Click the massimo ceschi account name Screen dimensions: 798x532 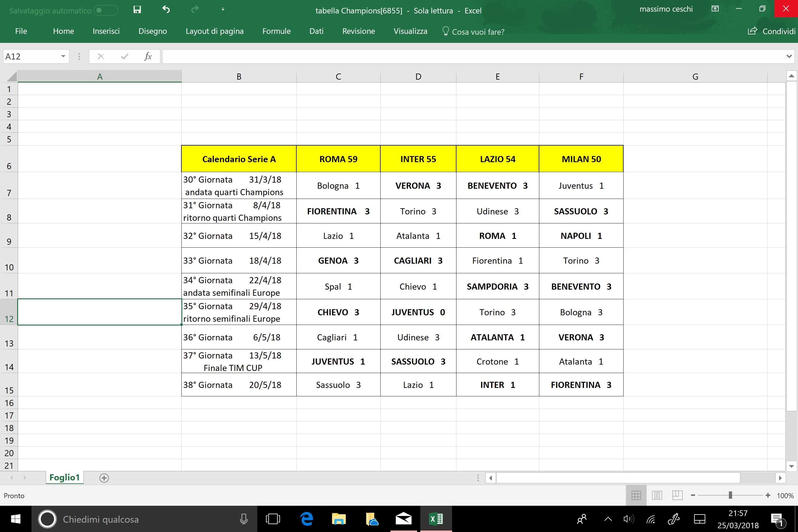click(x=666, y=9)
